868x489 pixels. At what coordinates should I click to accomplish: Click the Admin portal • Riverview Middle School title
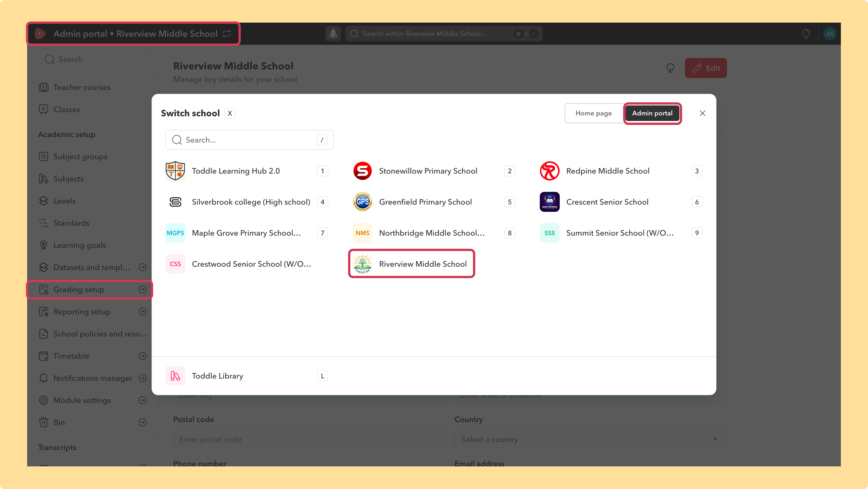(135, 34)
